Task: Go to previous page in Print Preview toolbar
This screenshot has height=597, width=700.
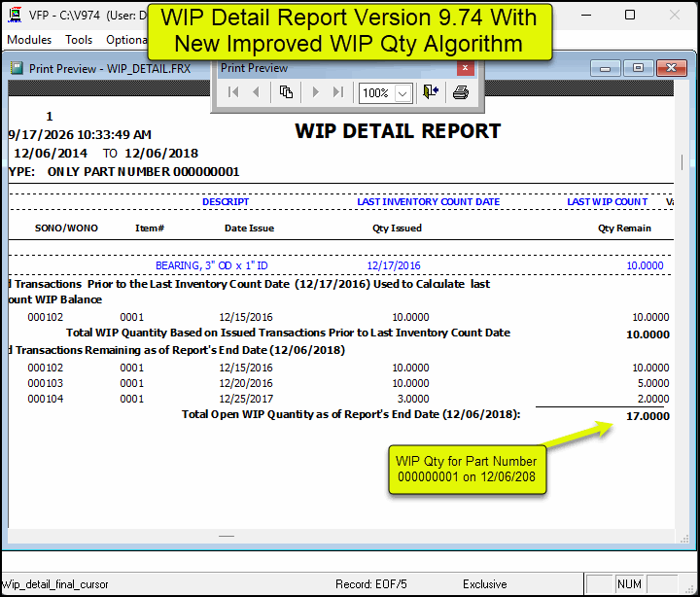Action: click(x=257, y=92)
